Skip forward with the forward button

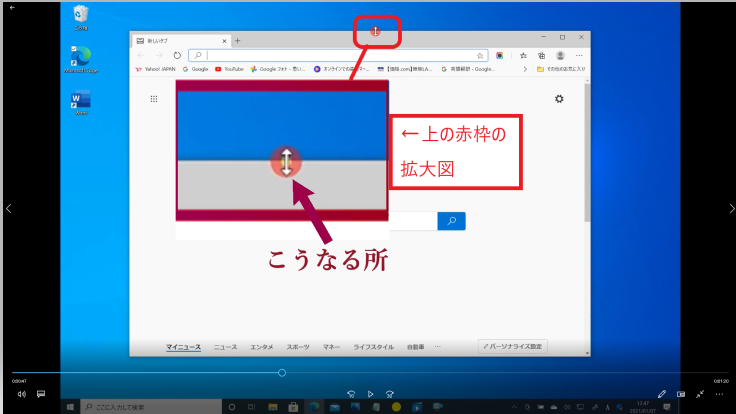389,394
